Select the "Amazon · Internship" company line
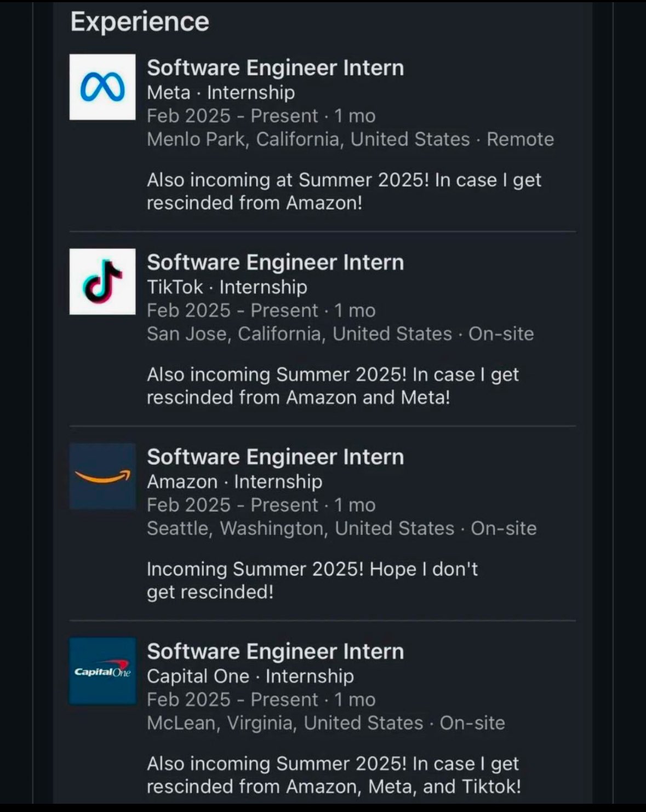The width and height of the screenshot is (646, 812). point(235,482)
